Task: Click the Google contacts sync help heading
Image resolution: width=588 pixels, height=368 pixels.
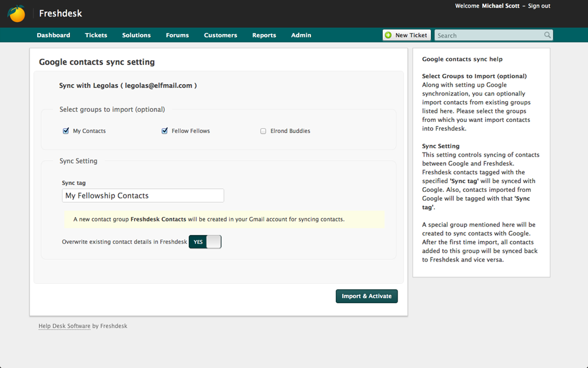Action: coord(462,59)
